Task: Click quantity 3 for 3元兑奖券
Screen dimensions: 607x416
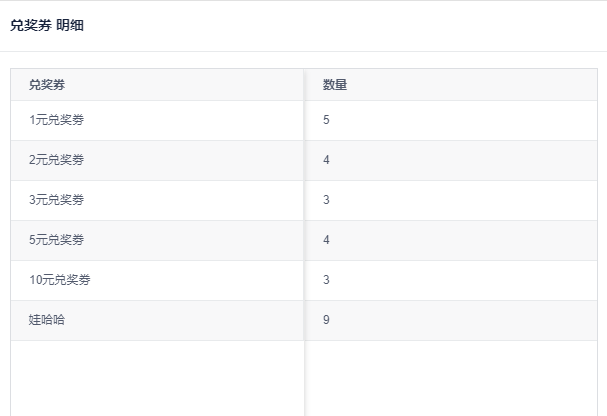Action: click(x=326, y=200)
